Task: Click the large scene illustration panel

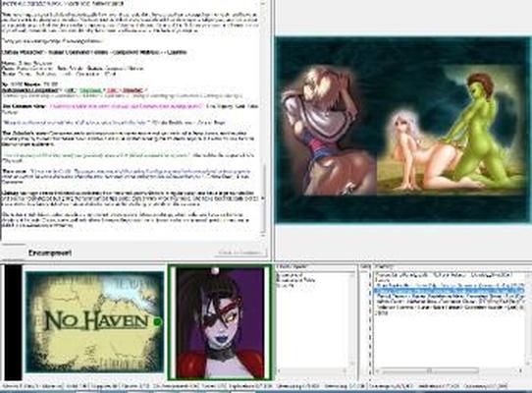Action: (402, 130)
